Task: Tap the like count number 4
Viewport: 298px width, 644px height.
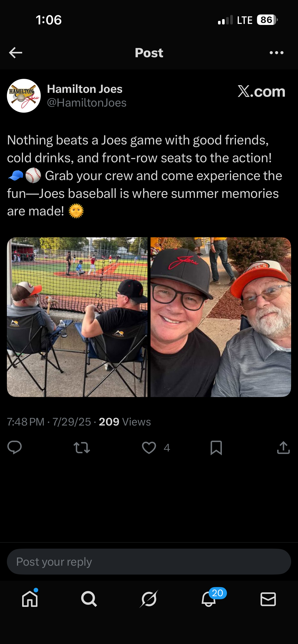Action: 167,448
